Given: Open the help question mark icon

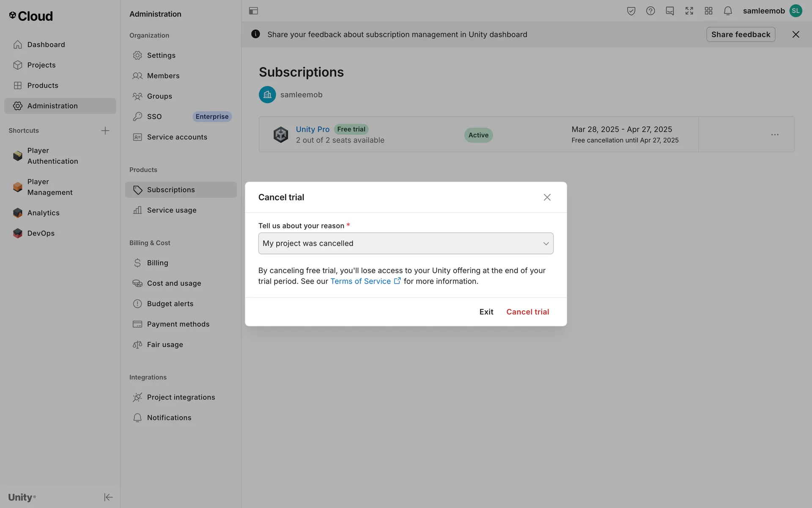Looking at the screenshot, I should (x=650, y=11).
